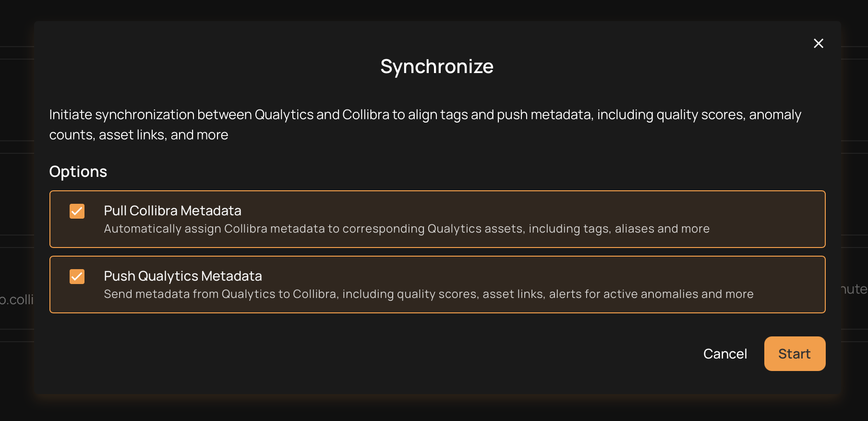Click the Push option's metadata description line

(x=428, y=294)
